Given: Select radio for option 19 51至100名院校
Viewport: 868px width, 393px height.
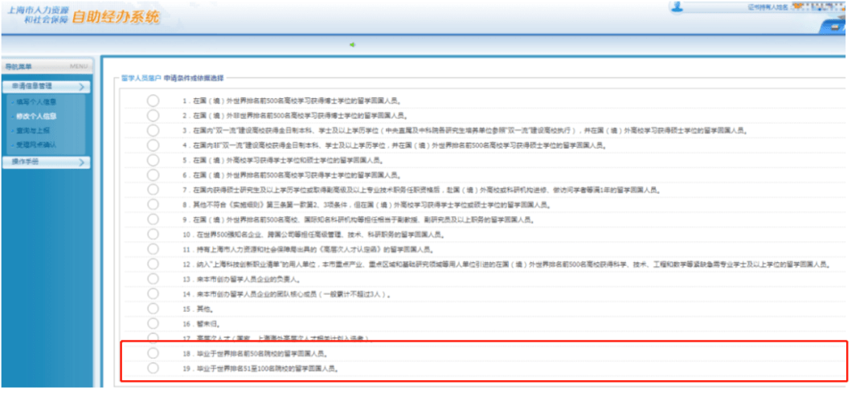Looking at the screenshot, I should click(154, 368).
